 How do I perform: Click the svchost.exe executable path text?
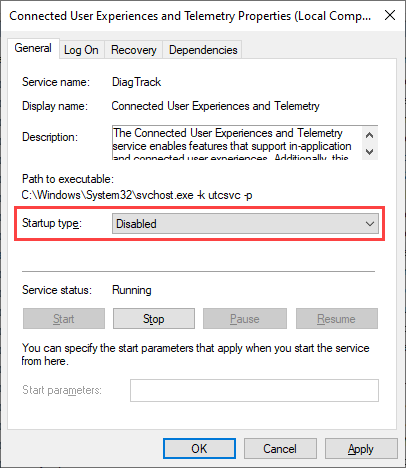click(137, 195)
